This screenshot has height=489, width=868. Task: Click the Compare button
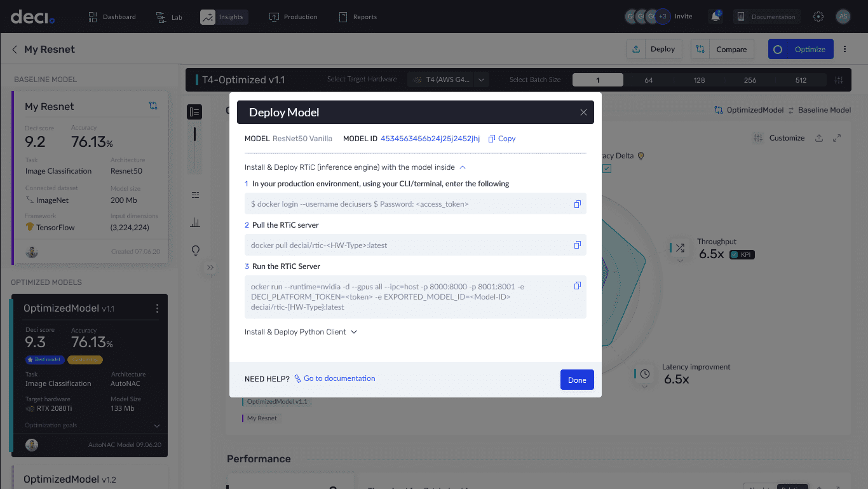click(x=722, y=49)
